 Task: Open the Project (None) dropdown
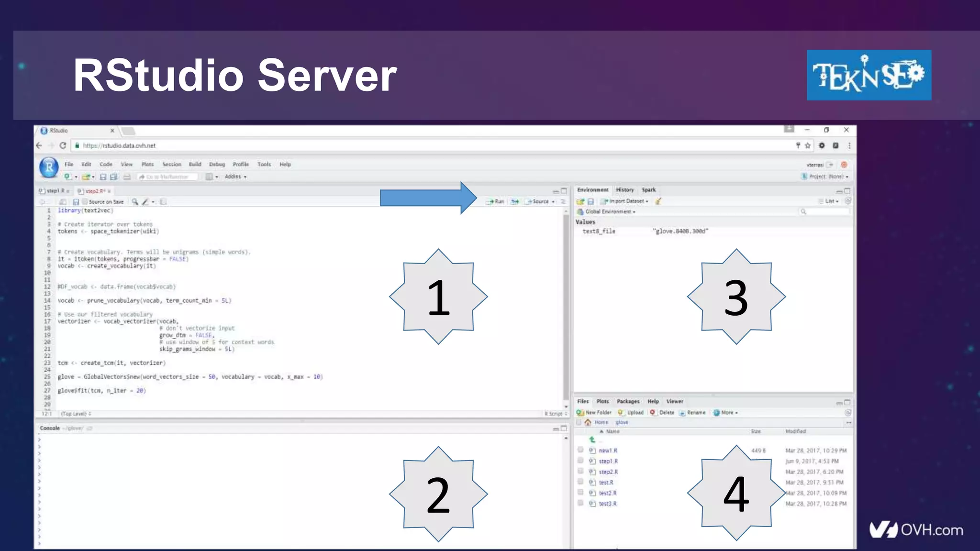click(825, 176)
